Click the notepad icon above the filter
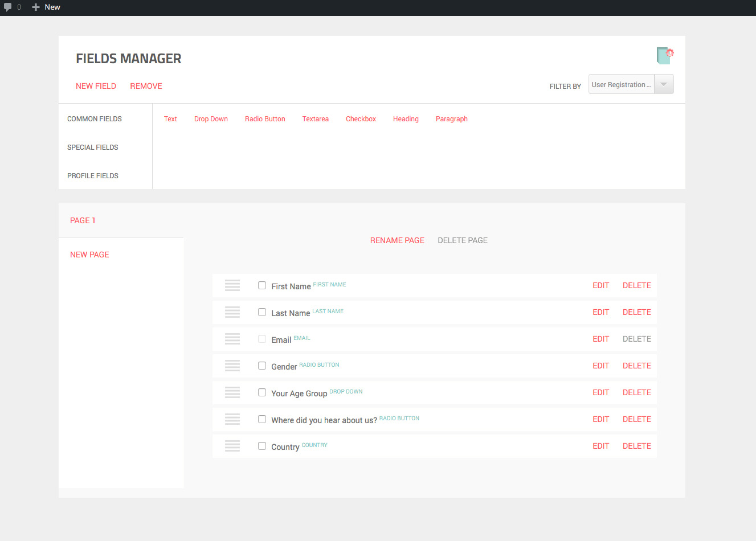 coord(664,55)
